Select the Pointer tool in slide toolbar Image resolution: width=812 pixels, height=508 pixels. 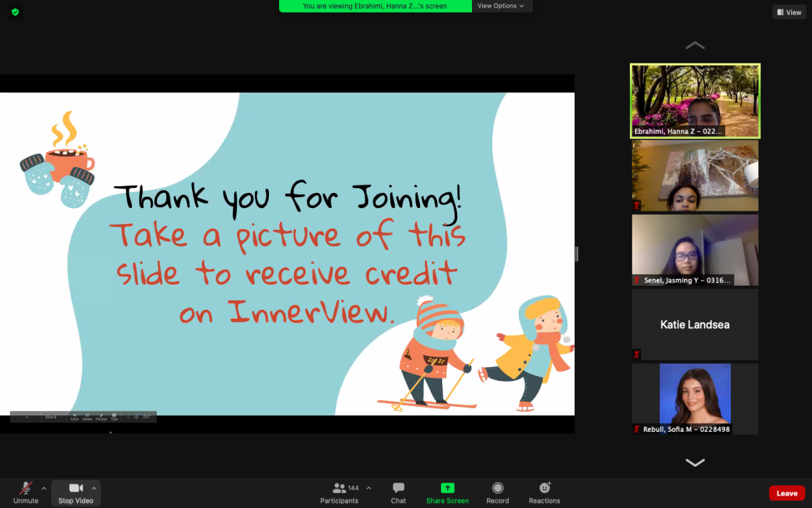pos(101,417)
